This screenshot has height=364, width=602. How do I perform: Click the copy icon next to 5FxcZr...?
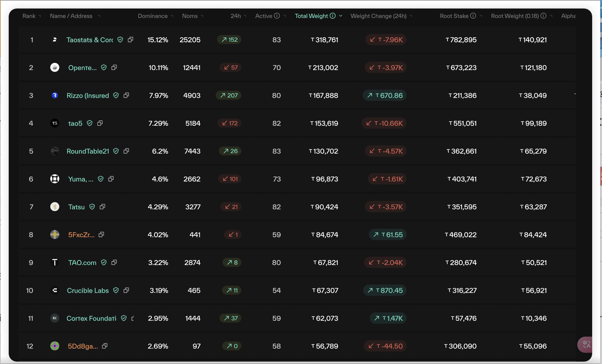[x=101, y=235]
